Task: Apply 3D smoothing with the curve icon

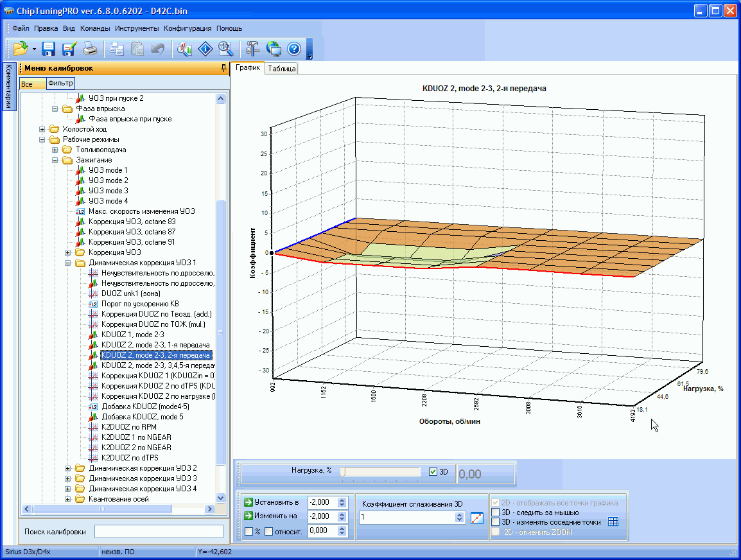Action: tap(476, 518)
